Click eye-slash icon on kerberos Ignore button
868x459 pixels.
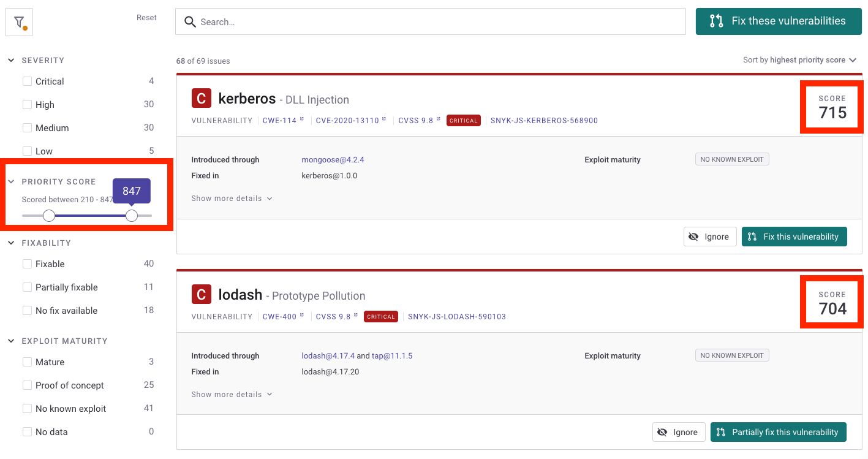(x=693, y=237)
